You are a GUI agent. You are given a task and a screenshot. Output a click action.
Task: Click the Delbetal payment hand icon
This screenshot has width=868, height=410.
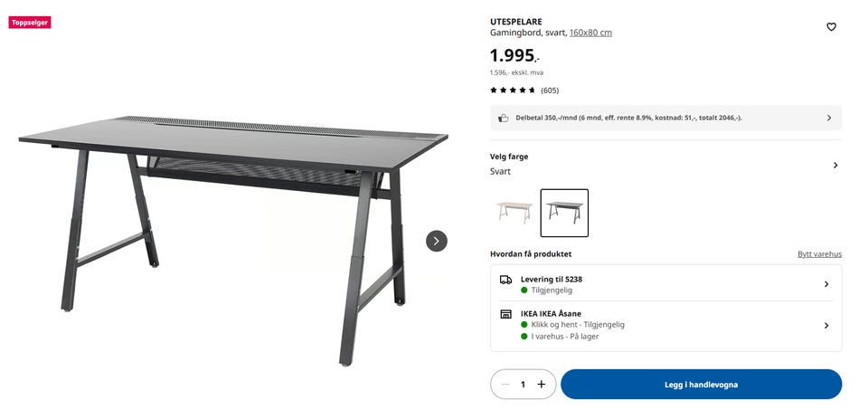point(504,118)
